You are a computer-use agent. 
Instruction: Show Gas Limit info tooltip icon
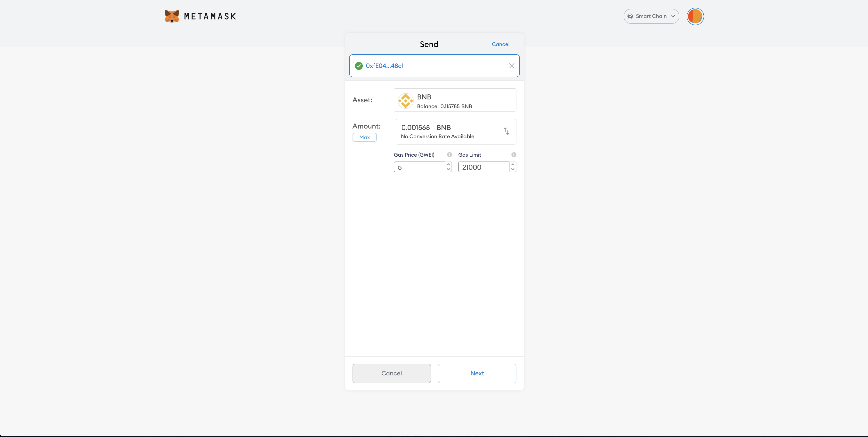514,155
